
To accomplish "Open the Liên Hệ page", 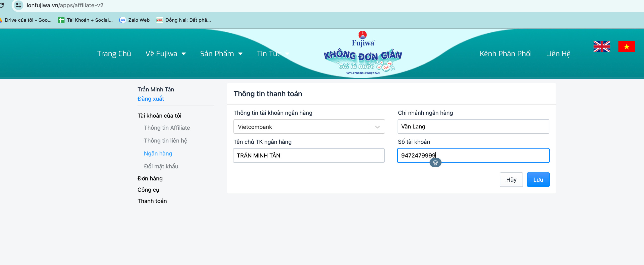I will coord(558,54).
